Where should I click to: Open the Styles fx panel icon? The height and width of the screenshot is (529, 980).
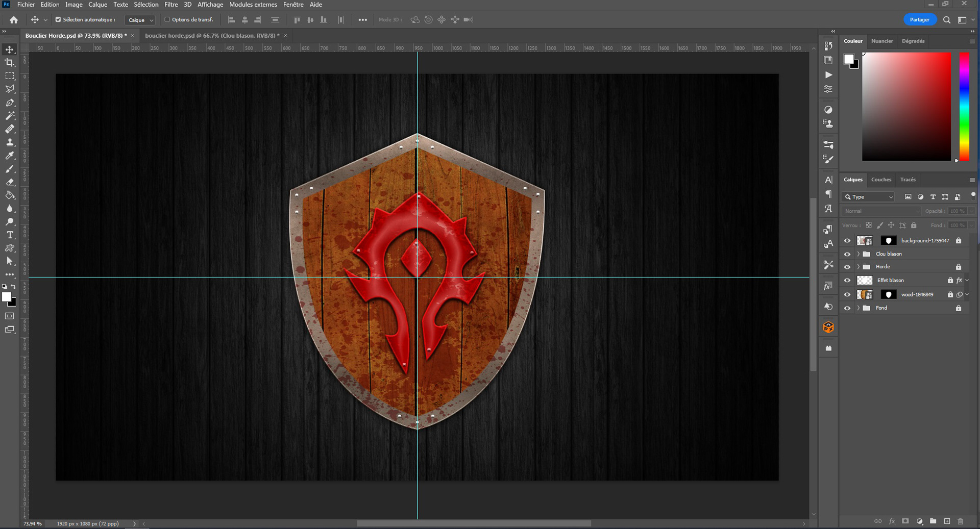(828, 287)
